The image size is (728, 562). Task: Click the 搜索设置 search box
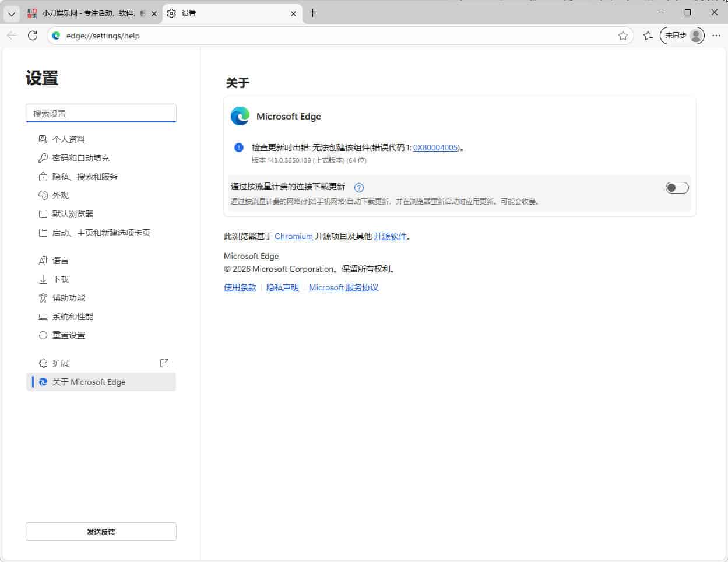101,113
